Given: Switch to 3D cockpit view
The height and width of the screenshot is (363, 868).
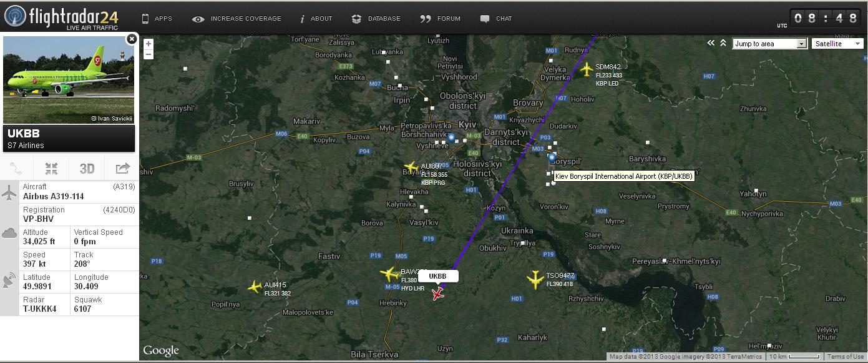Looking at the screenshot, I should tap(87, 168).
